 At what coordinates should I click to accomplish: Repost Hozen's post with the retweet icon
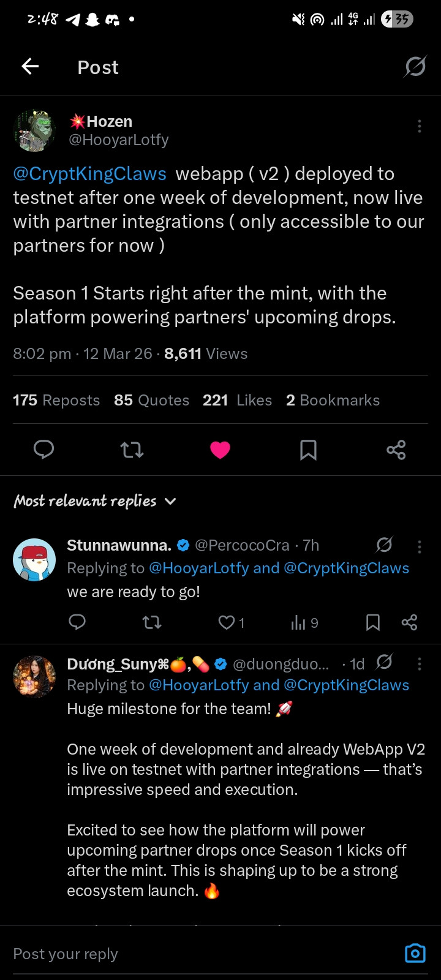coord(132,450)
